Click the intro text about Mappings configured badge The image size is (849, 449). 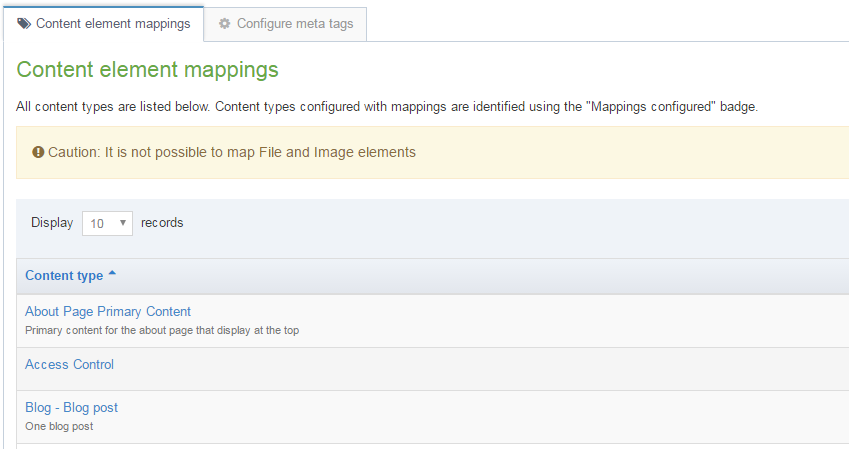click(388, 106)
